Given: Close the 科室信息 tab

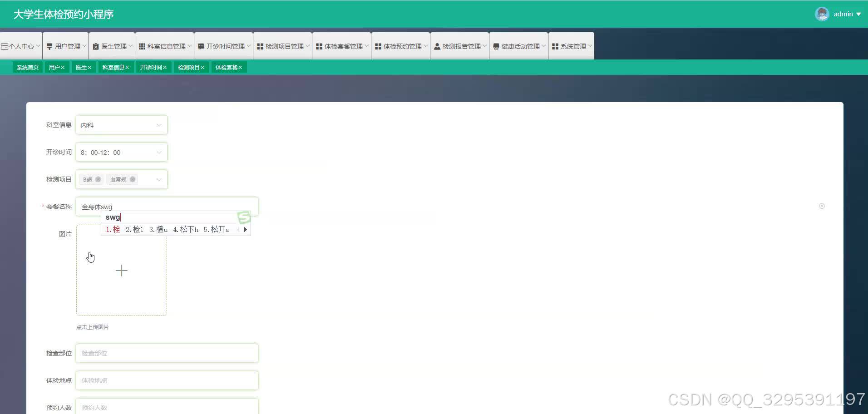Looking at the screenshot, I should click(x=127, y=68).
